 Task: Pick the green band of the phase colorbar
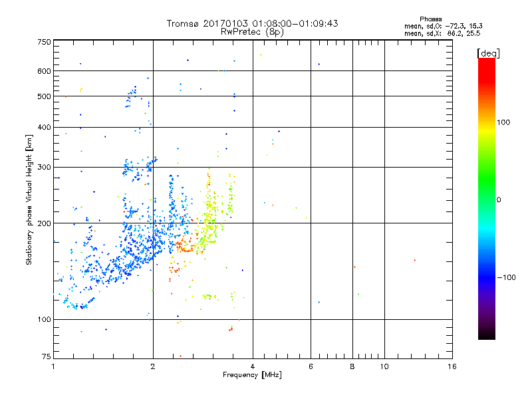487,180
